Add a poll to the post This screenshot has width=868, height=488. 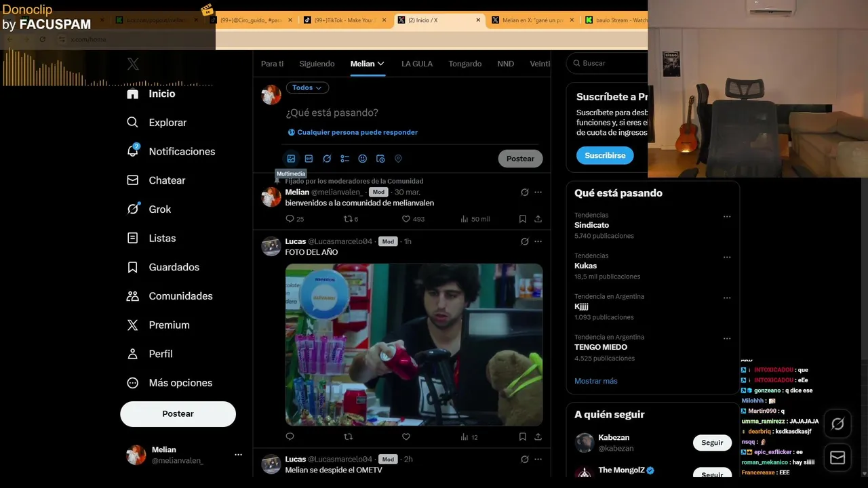click(344, 159)
